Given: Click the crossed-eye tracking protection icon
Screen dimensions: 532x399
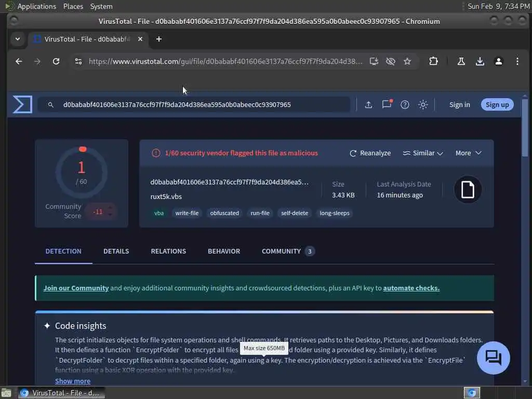Looking at the screenshot, I should click(391, 61).
